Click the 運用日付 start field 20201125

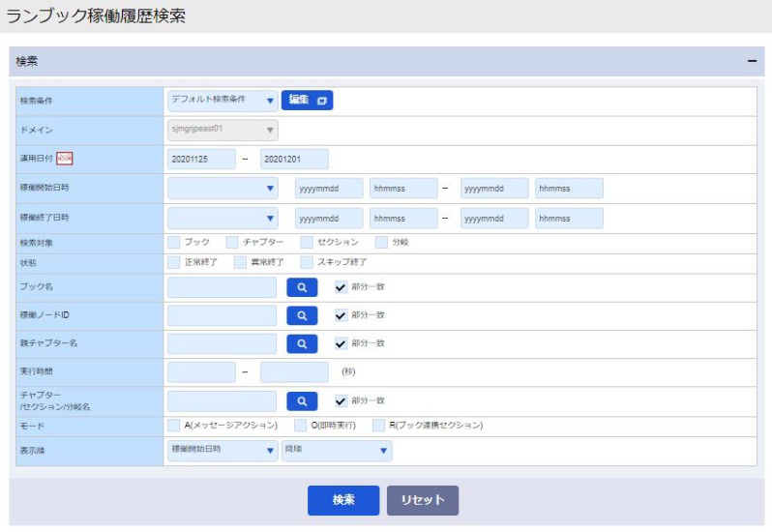[201, 160]
